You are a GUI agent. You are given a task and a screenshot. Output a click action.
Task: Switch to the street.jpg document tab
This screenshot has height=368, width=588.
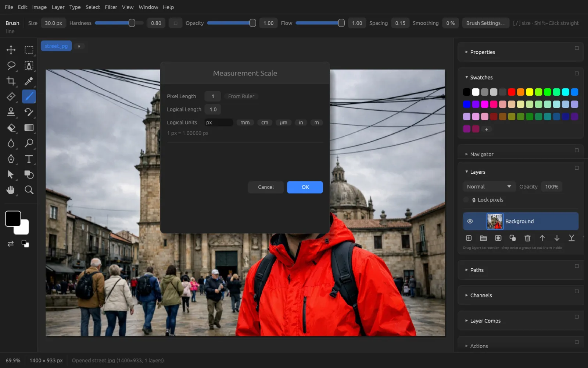56,46
